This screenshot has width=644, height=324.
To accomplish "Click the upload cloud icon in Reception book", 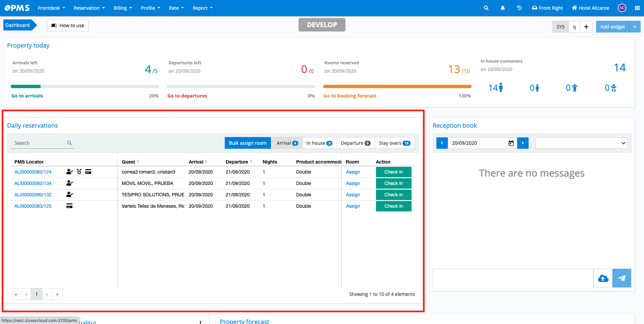I will coord(603,278).
